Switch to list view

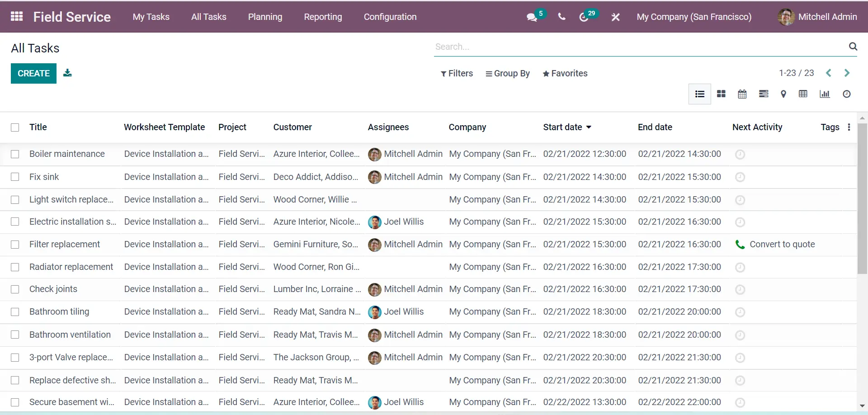[x=700, y=94]
